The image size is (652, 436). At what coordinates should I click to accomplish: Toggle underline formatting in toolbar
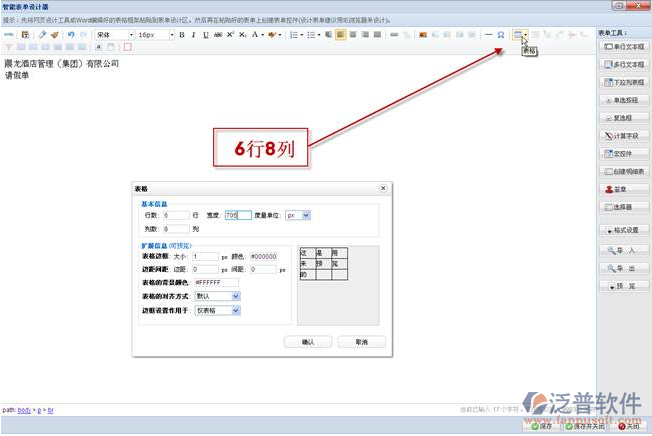pyautogui.click(x=205, y=35)
